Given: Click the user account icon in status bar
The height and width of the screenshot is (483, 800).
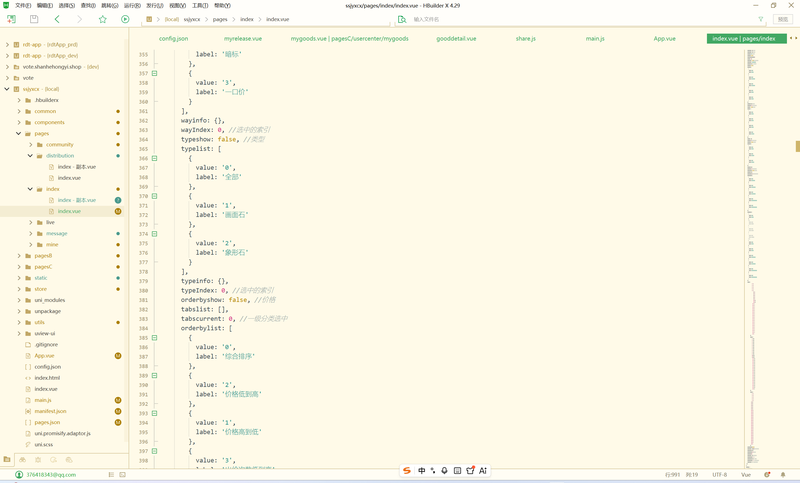Looking at the screenshot, I should click(19, 474).
